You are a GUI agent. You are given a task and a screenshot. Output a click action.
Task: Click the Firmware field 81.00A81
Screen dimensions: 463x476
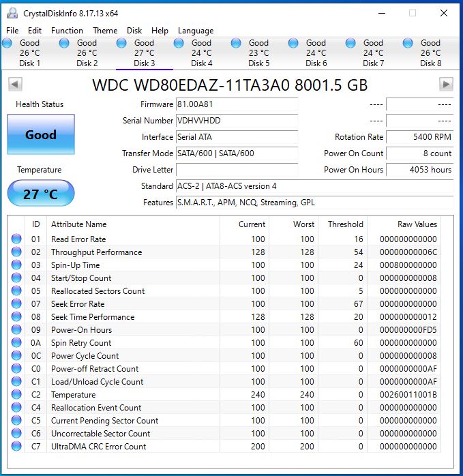point(237,104)
